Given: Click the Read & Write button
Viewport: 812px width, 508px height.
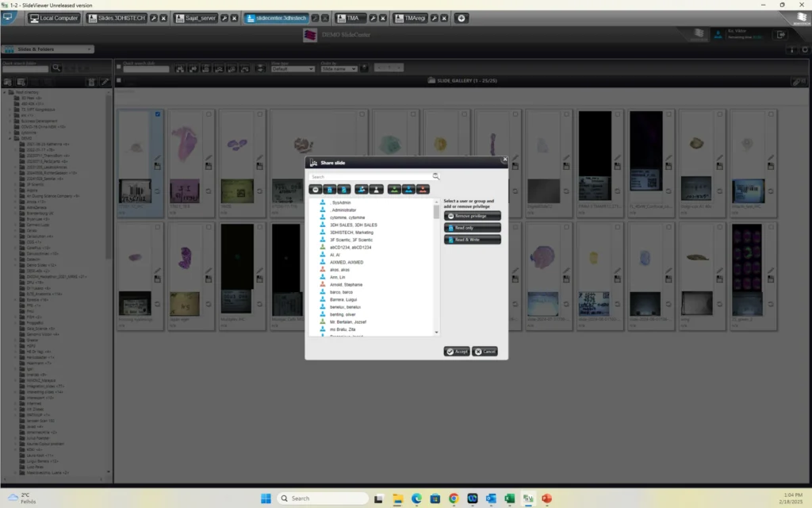Looking at the screenshot, I should click(473, 240).
